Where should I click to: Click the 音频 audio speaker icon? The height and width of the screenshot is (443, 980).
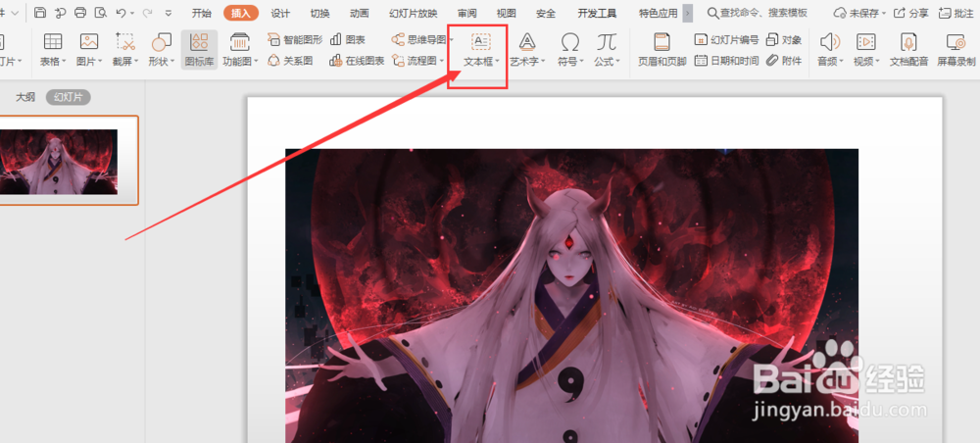[x=829, y=42]
